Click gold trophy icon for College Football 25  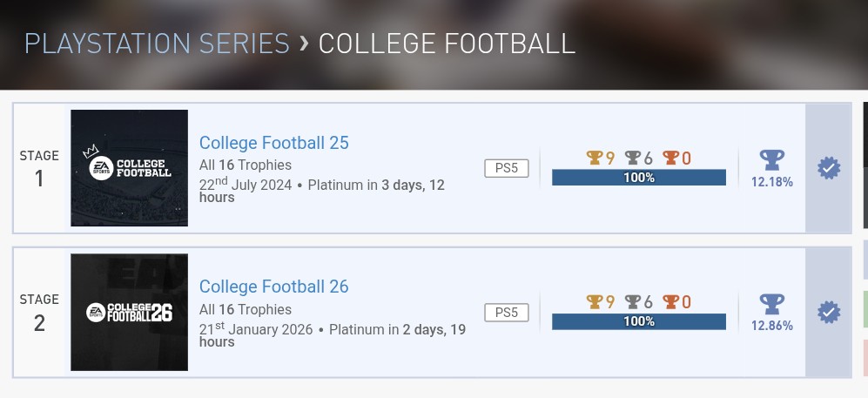point(595,158)
